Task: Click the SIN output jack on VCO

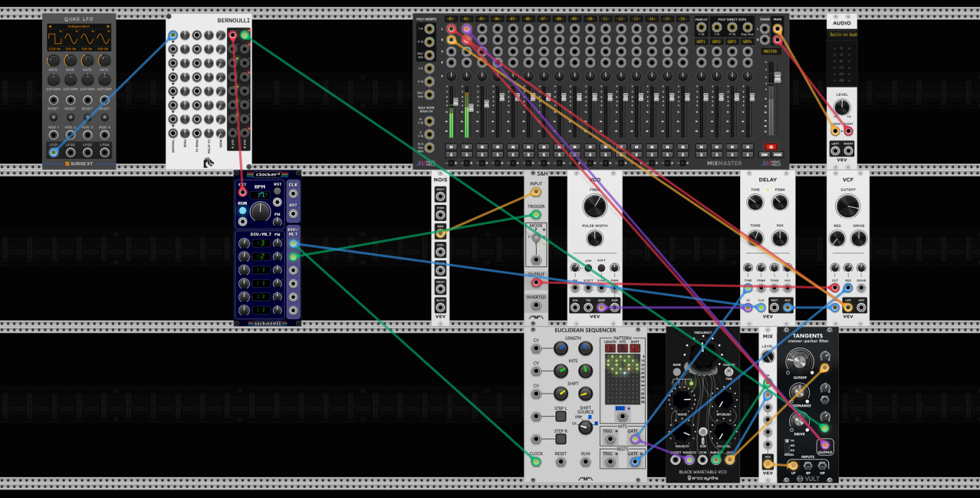Action: tap(575, 308)
